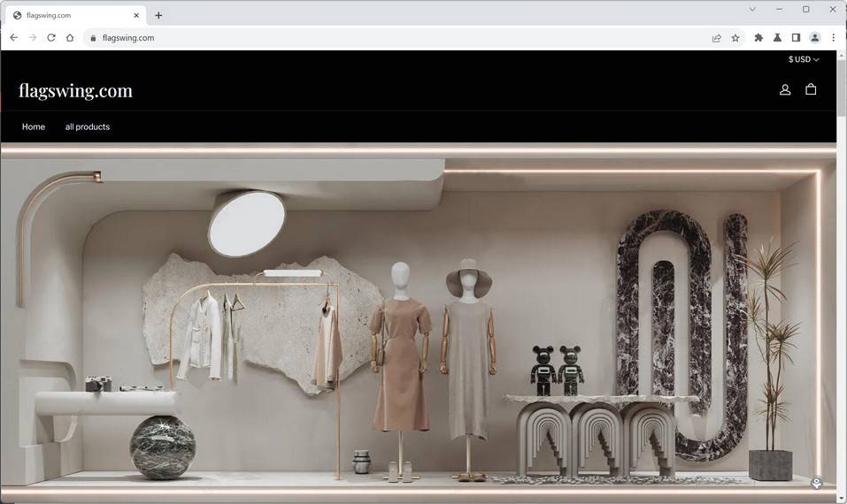847x504 pixels.
Task: Open a new browser tab
Action: [158, 16]
